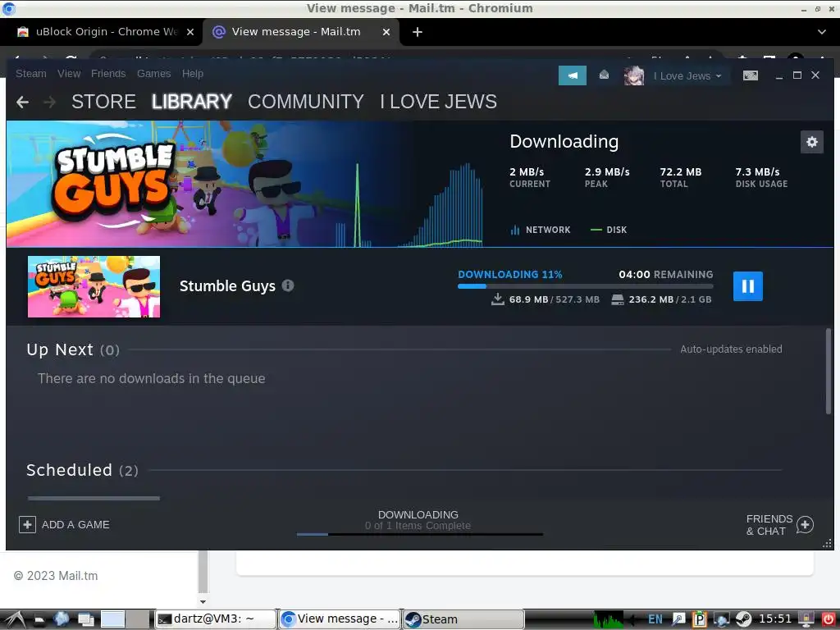This screenshot has width=840, height=630.
Task: Open the Chromium tab search dropdown arrow
Action: tap(821, 32)
